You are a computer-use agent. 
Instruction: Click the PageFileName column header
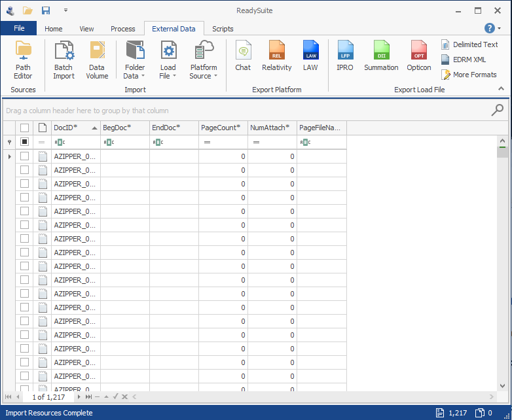(x=321, y=128)
